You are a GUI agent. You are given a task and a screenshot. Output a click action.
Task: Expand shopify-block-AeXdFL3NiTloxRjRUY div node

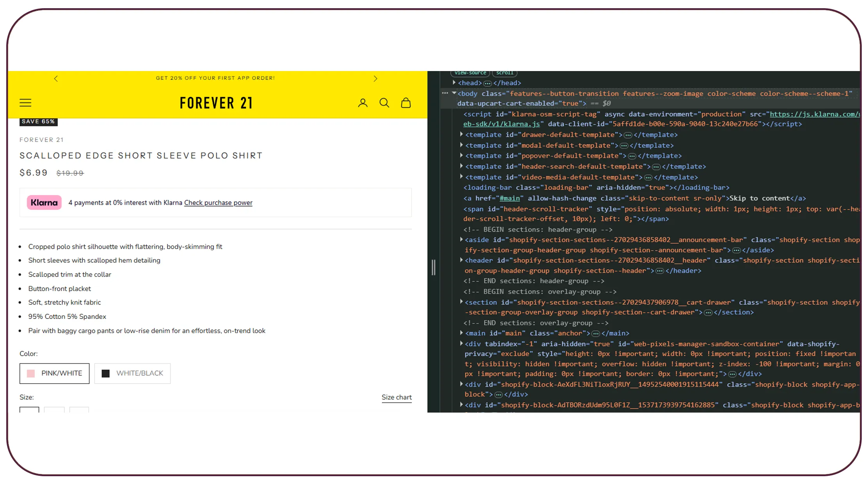tap(462, 384)
